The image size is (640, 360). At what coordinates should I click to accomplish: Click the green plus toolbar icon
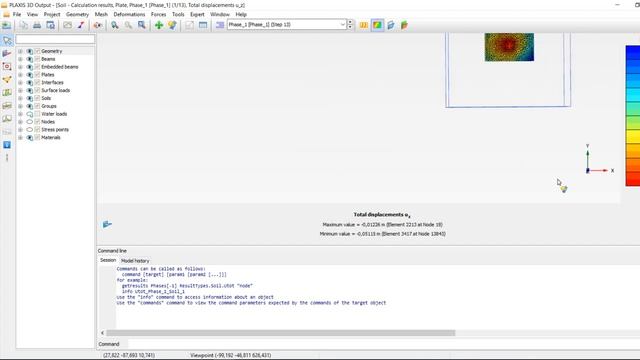click(159, 25)
